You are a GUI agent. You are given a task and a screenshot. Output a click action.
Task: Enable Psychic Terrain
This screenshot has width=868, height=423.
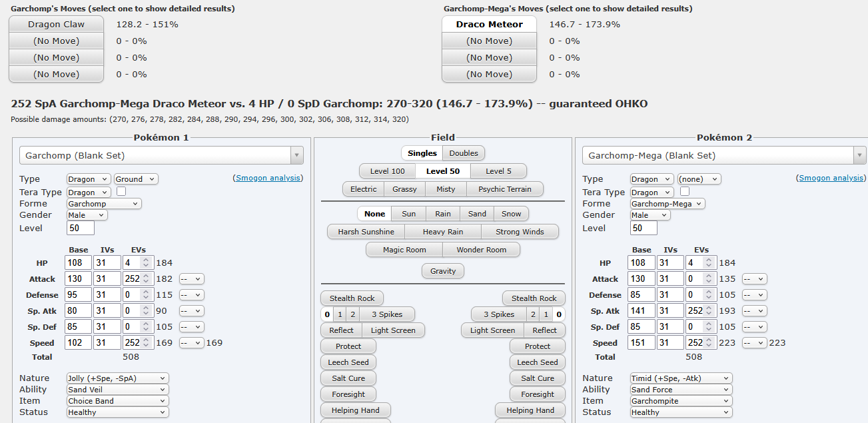505,189
